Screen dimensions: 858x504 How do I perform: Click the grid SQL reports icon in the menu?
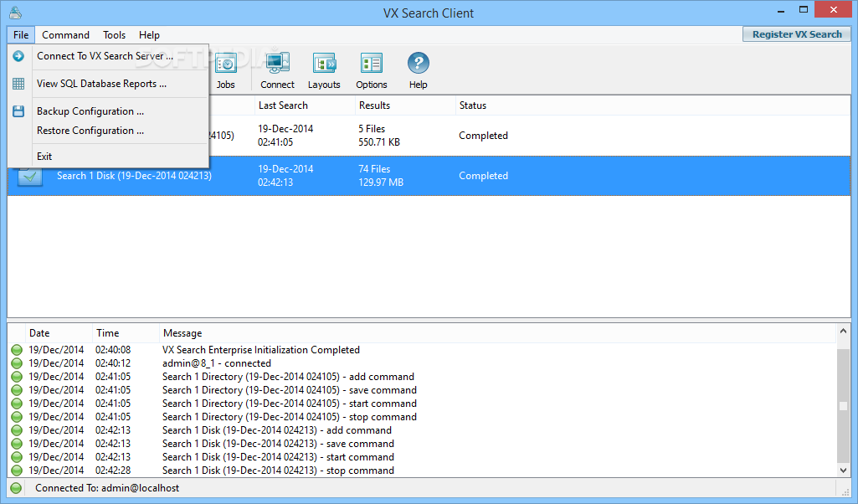pos(18,84)
